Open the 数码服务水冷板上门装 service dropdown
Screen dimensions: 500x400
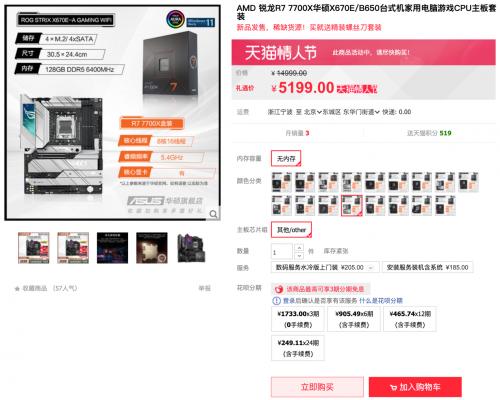click(325, 267)
